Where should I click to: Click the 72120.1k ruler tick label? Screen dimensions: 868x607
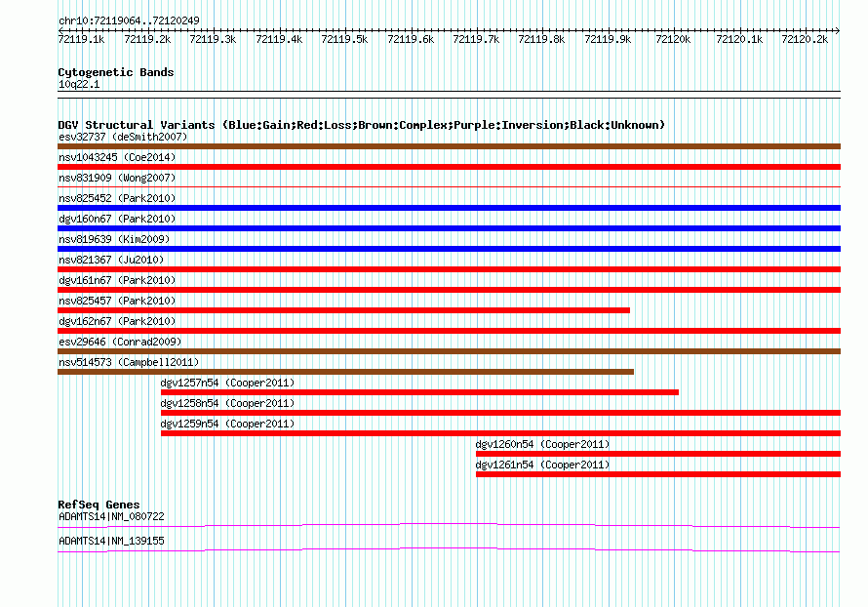739,39
